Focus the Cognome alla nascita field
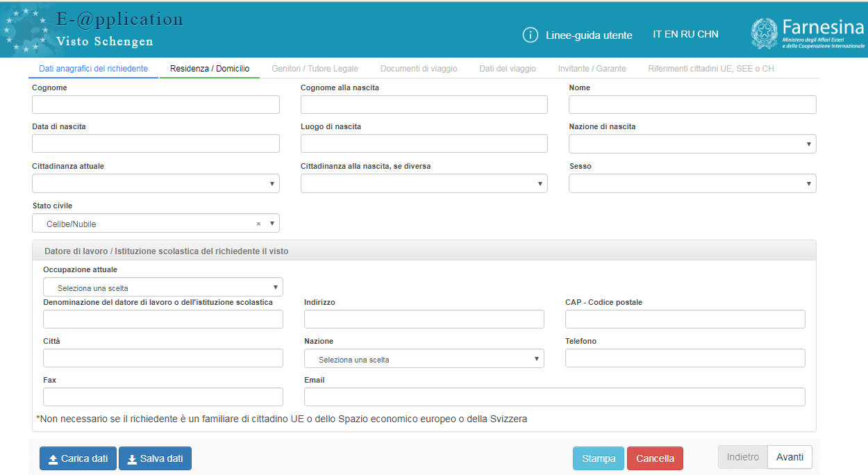Screen dimensions: 868x475 click(x=424, y=105)
